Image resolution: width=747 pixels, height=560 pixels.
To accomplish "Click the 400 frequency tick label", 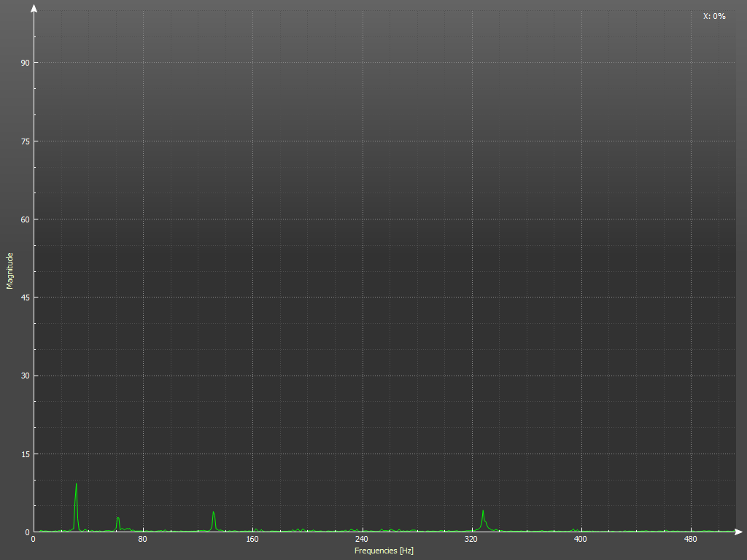I will pyautogui.click(x=581, y=540).
